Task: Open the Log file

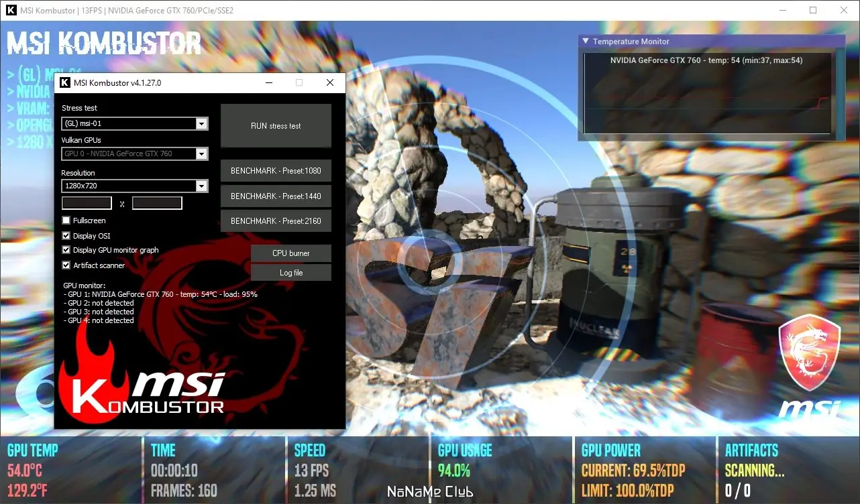Action: [291, 273]
